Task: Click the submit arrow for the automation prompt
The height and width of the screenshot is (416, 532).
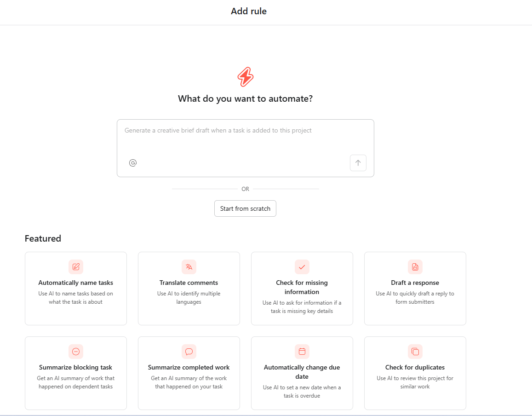Action: pyautogui.click(x=358, y=163)
